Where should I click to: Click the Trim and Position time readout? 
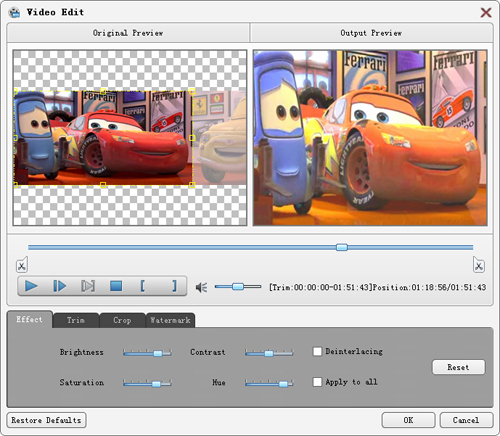click(x=377, y=287)
